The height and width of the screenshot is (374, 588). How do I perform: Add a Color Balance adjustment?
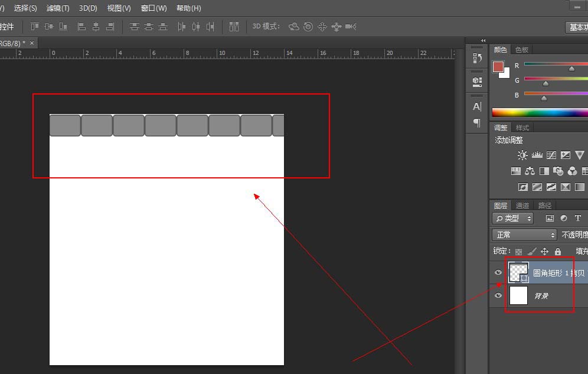click(530, 171)
